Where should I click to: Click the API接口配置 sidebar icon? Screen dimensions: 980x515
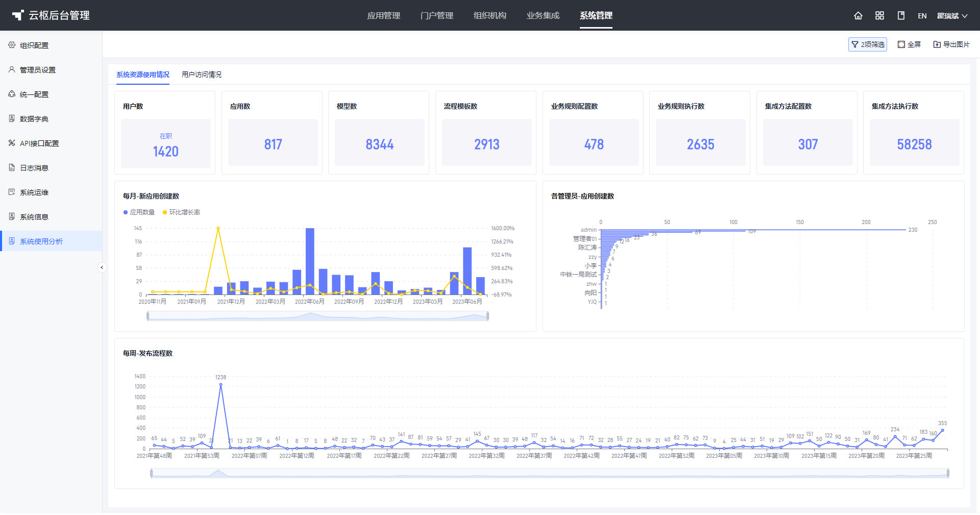point(12,143)
